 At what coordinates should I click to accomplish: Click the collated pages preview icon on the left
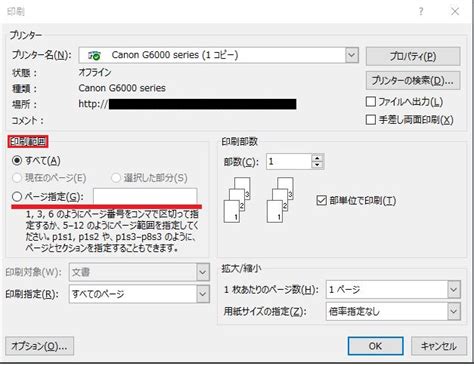pos(237,200)
